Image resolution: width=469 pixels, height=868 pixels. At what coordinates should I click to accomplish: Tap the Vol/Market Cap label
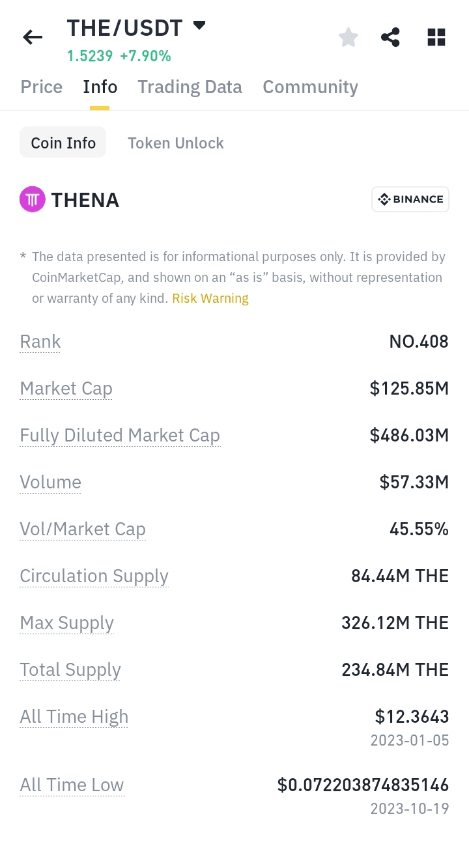[x=83, y=529]
